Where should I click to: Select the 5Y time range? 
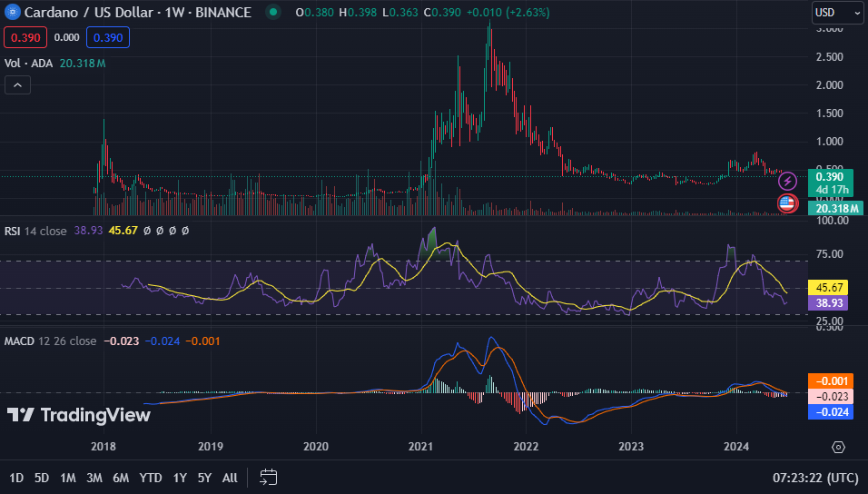205,478
